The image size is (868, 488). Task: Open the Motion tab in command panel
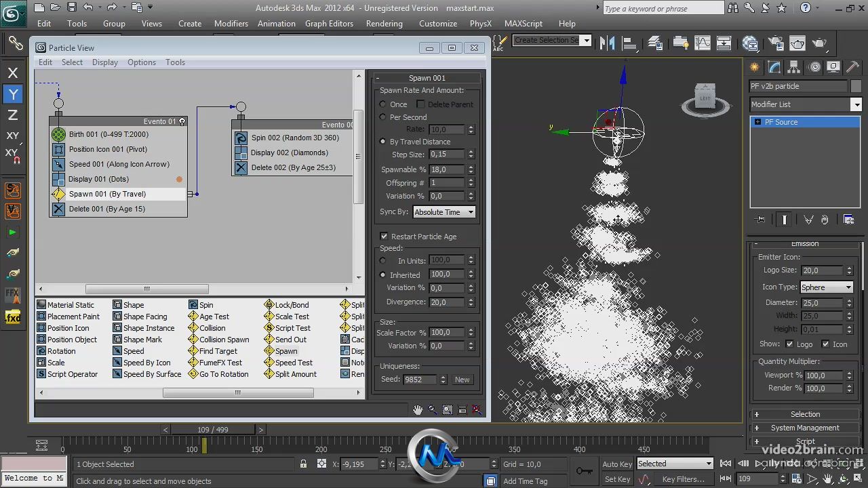pos(814,67)
